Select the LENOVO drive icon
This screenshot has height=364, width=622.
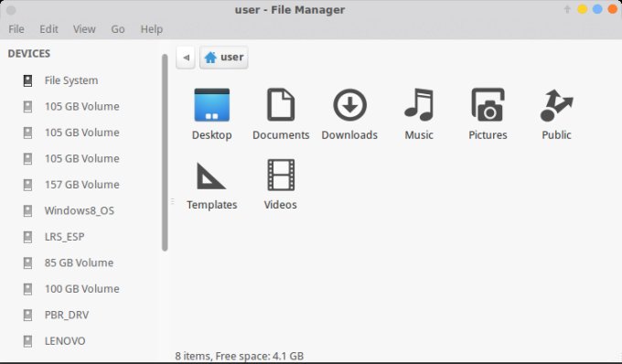coord(27,341)
